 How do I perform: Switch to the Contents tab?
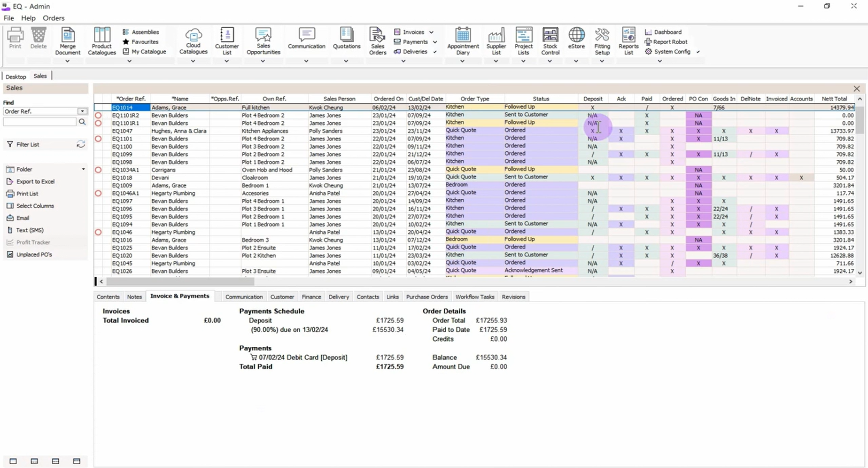[108, 297]
